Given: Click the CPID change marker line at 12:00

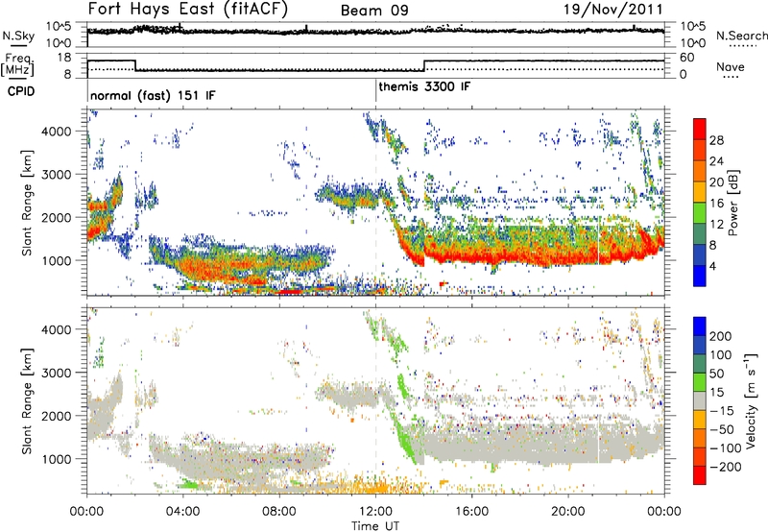Looking at the screenshot, I should coord(375,90).
